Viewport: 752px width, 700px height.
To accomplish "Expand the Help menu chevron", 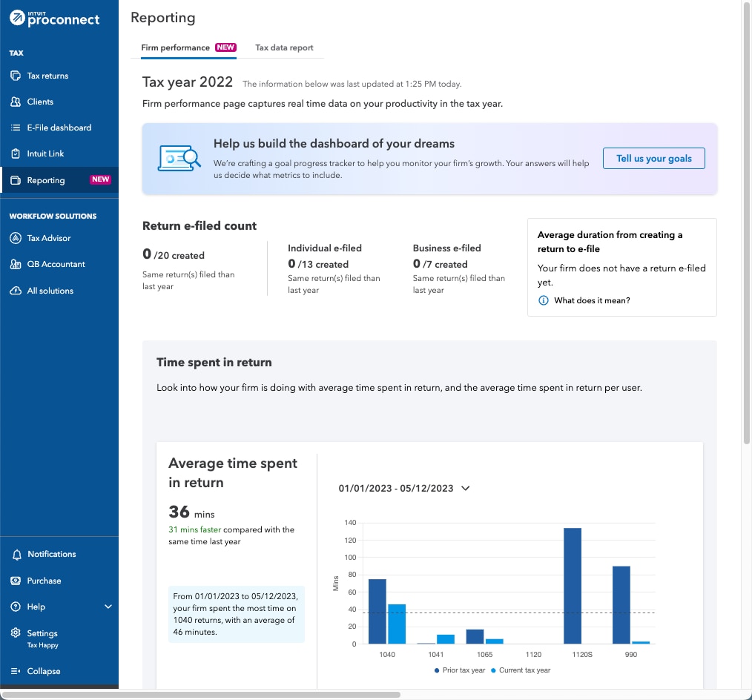I will coord(108,607).
